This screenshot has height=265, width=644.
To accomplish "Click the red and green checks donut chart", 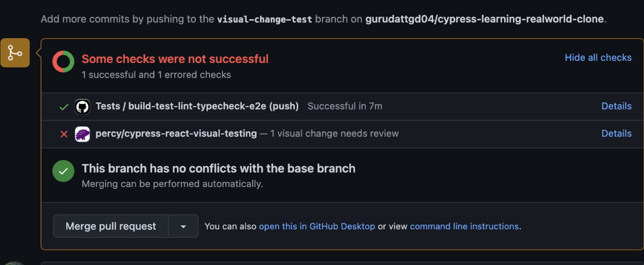I will click(63, 61).
